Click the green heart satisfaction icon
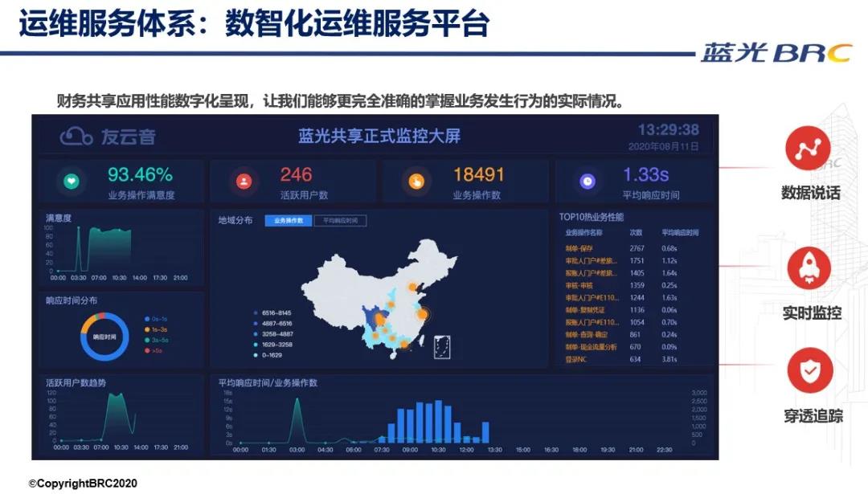Screen dimensions: 868x494 coord(72,182)
